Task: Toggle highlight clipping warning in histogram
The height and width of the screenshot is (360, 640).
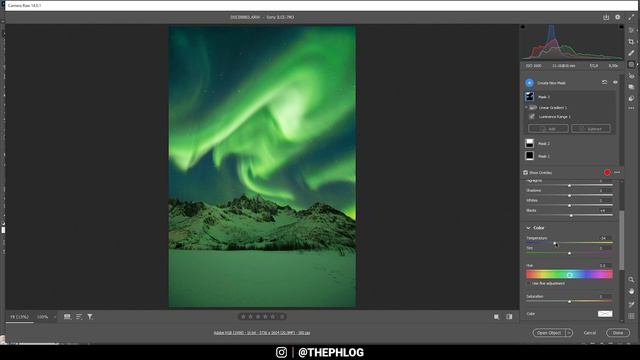Action: coord(621,27)
